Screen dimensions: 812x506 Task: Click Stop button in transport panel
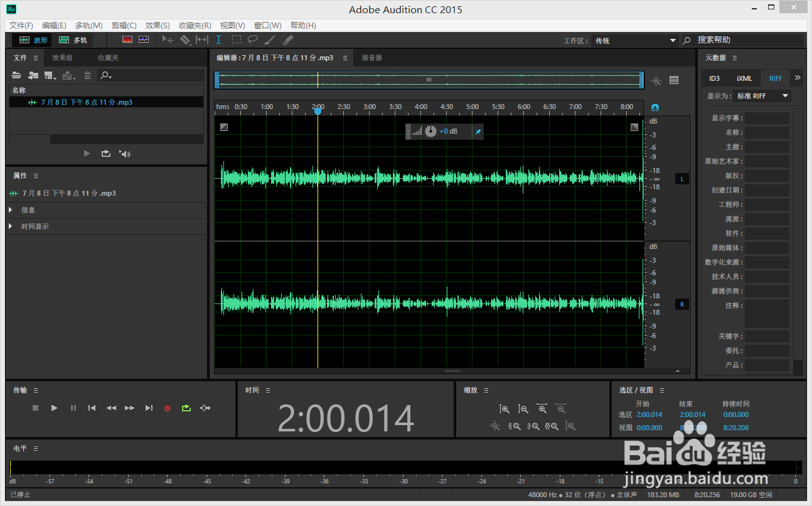(36, 408)
